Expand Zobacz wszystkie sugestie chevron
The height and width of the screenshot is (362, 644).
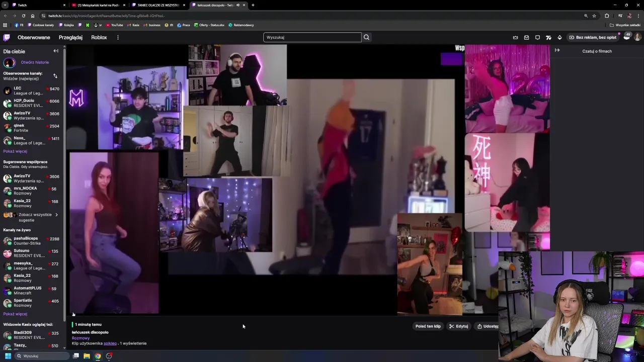point(56,215)
